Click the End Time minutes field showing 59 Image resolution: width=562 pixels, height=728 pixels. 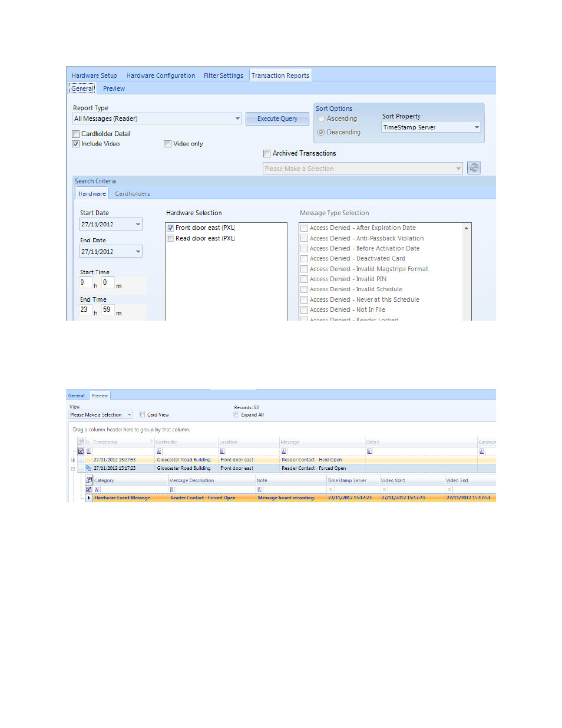pyautogui.click(x=108, y=309)
